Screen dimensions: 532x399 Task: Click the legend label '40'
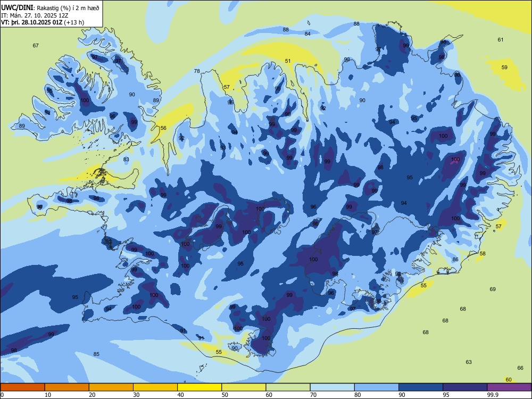[x=181, y=395]
